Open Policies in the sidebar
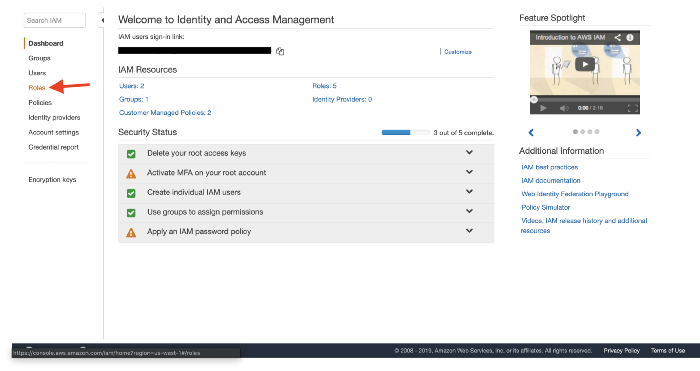The image size is (700, 371). [40, 102]
